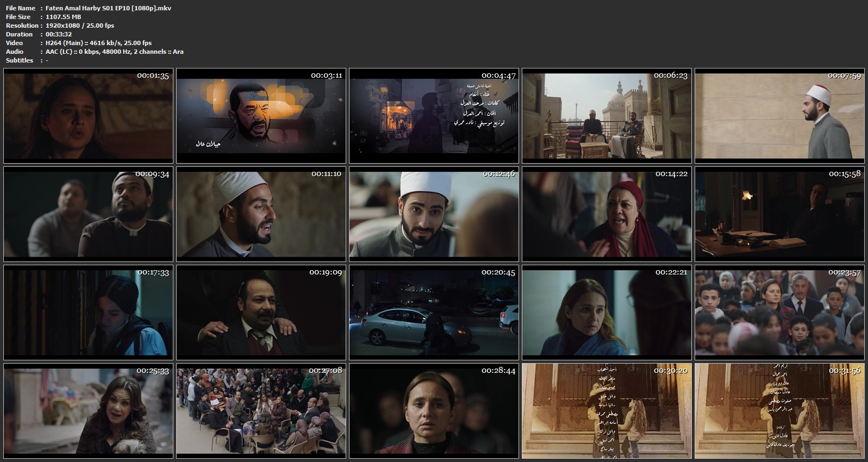Screen dimensions: 868x462
Task: Choose the end credits frame at 00:30:20
Action: (607, 411)
